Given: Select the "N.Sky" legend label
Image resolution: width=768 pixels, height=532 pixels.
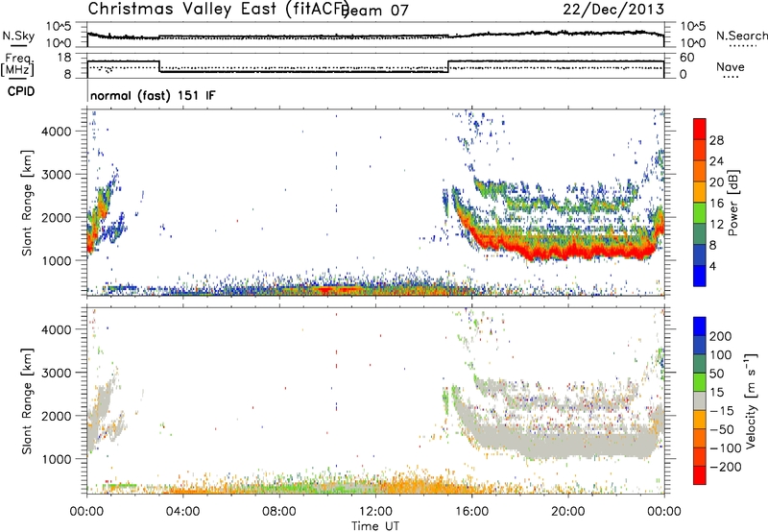Looking at the screenshot, I should [x=18, y=36].
